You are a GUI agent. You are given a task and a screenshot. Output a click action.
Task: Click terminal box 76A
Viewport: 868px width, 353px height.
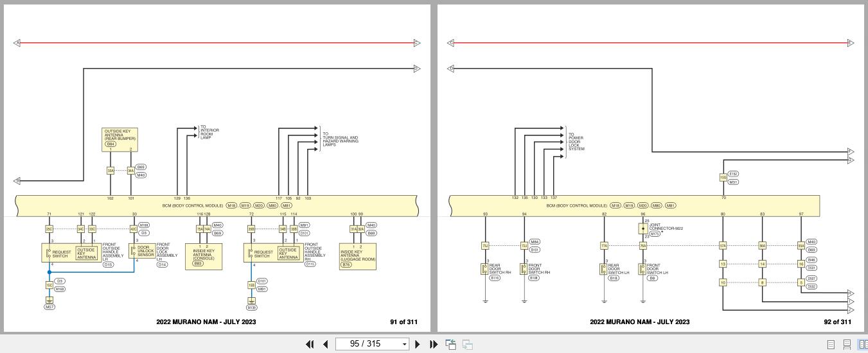coord(642,246)
